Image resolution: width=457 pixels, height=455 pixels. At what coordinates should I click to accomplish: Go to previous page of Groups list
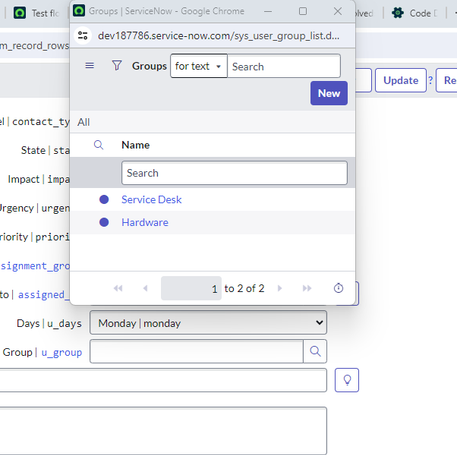click(x=145, y=288)
